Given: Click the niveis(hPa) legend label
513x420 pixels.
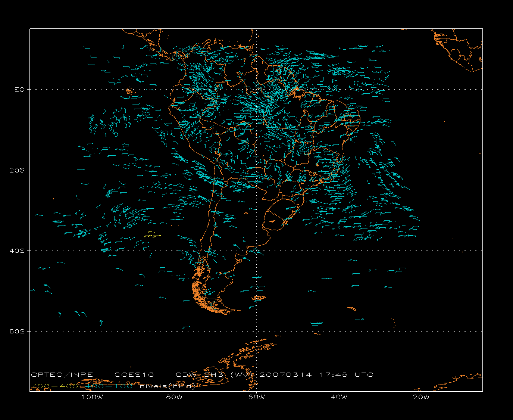Looking at the screenshot, I should pos(168,386).
